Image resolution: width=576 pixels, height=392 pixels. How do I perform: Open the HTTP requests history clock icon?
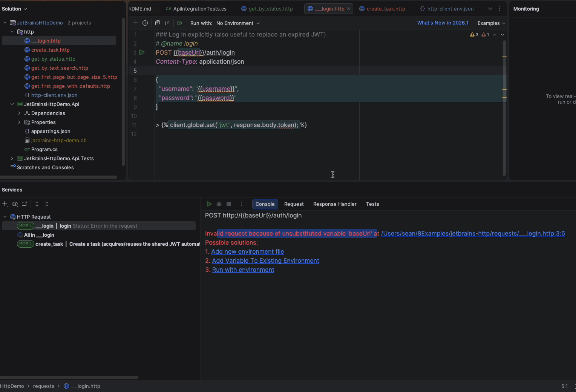pyautogui.click(x=145, y=23)
